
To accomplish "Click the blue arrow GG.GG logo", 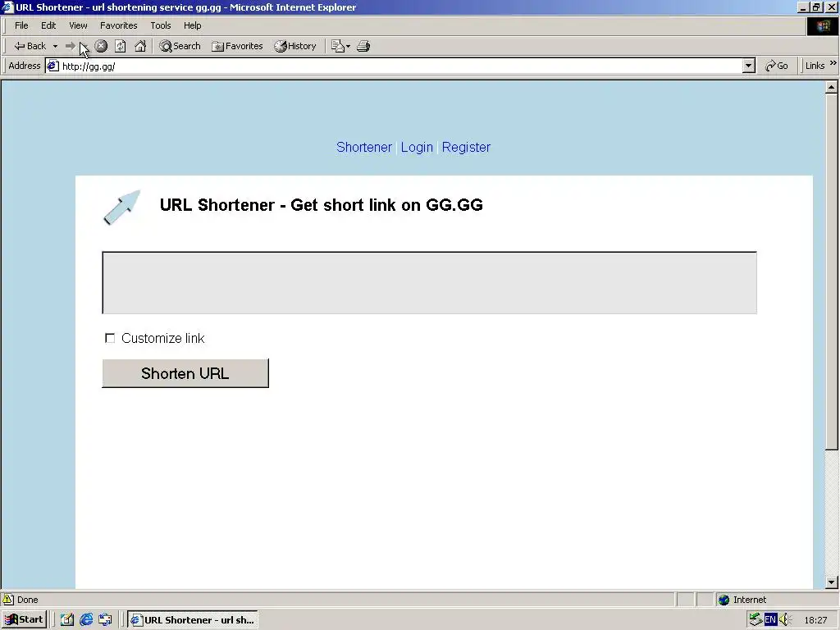I will [121, 208].
